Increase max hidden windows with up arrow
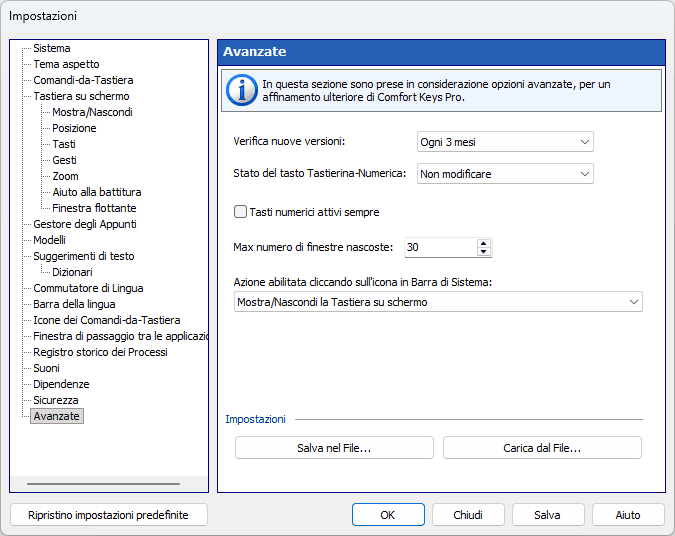 pos(483,244)
